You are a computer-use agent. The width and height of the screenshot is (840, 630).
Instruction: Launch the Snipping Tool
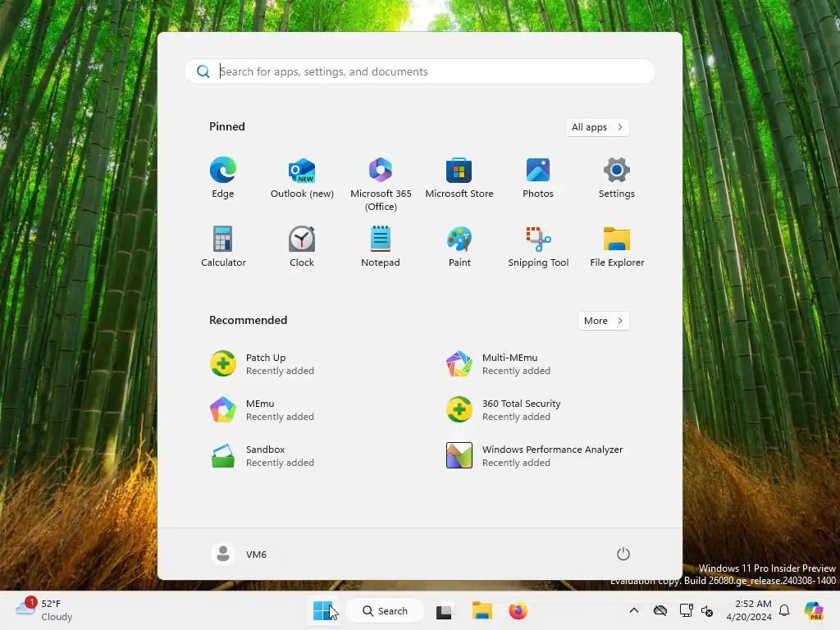(x=538, y=246)
